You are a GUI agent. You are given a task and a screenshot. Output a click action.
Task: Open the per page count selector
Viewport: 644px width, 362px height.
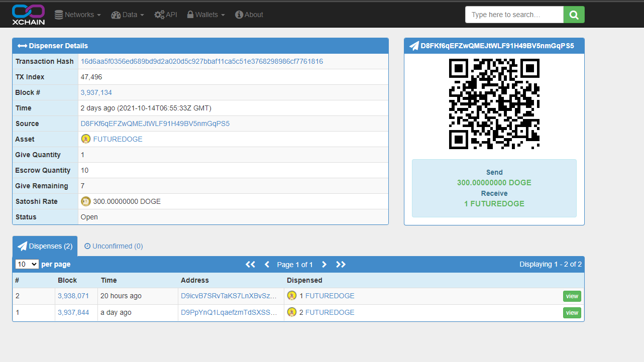pos(27,264)
